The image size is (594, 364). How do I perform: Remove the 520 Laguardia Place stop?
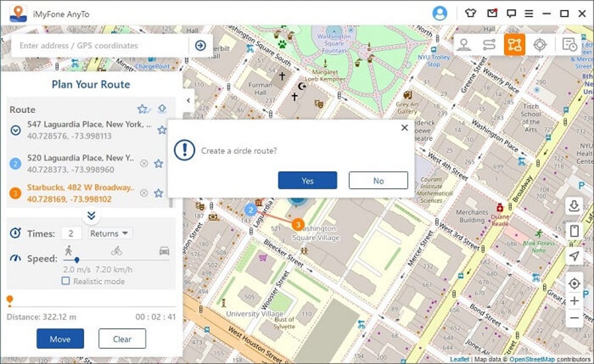click(x=144, y=163)
